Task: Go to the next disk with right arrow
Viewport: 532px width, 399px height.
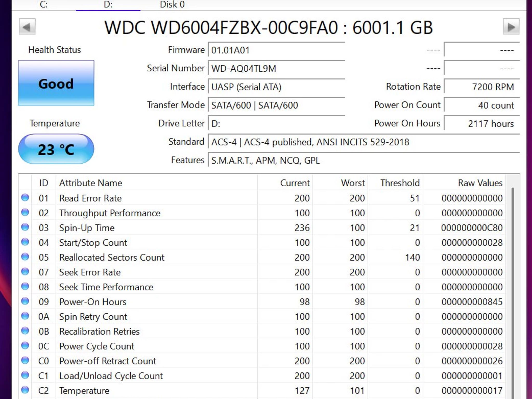Action: (x=511, y=27)
